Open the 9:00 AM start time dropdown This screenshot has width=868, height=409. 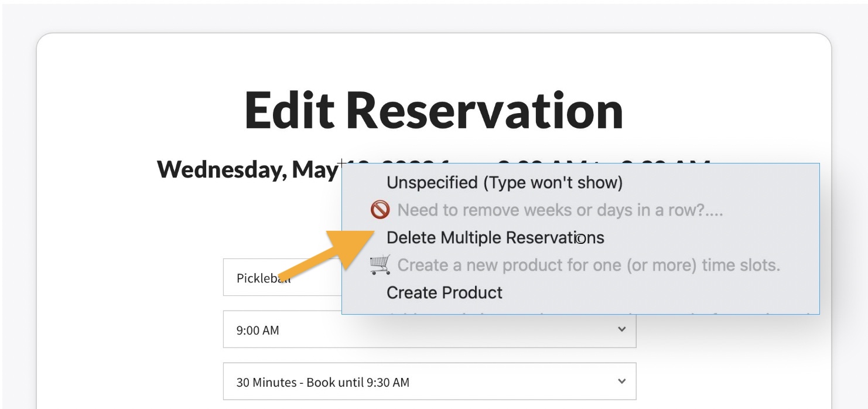(429, 330)
